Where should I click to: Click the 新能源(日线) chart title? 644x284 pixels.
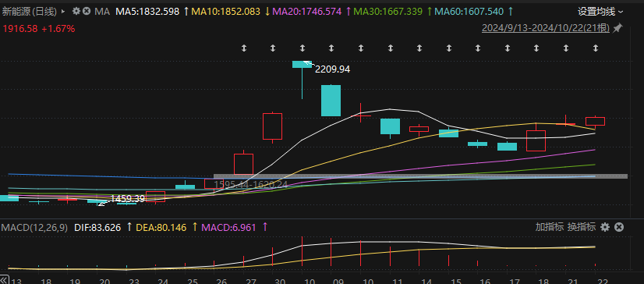(x=30, y=12)
